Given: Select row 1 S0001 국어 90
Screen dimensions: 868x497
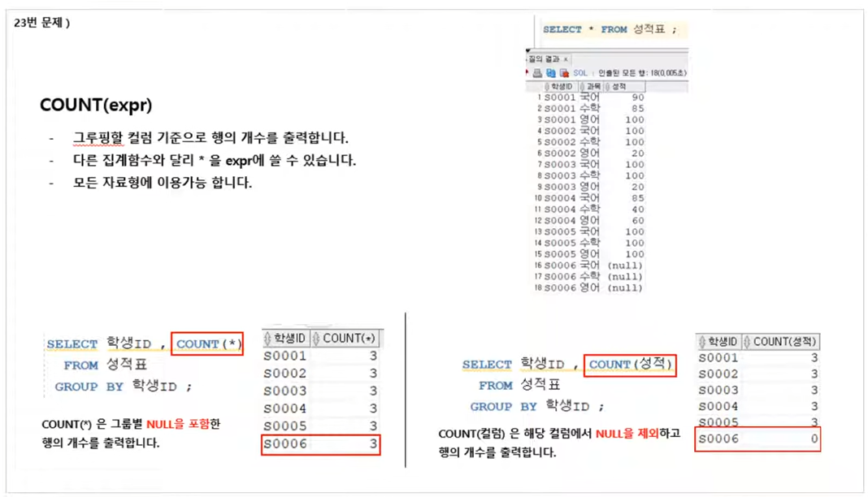Looking at the screenshot, I should pos(590,97).
